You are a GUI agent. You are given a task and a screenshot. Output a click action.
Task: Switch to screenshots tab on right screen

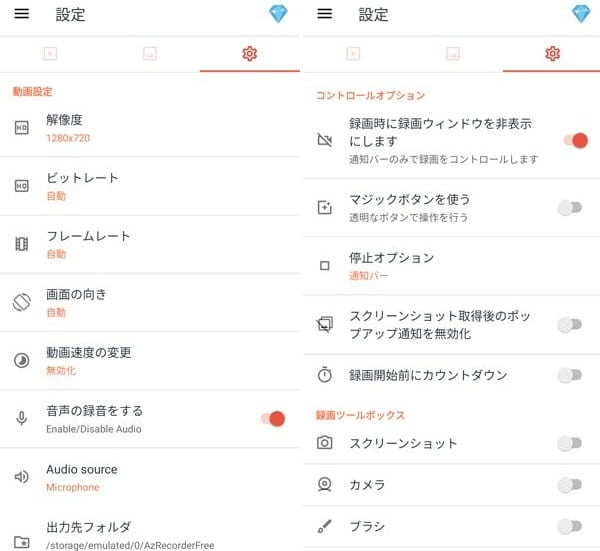tap(453, 54)
